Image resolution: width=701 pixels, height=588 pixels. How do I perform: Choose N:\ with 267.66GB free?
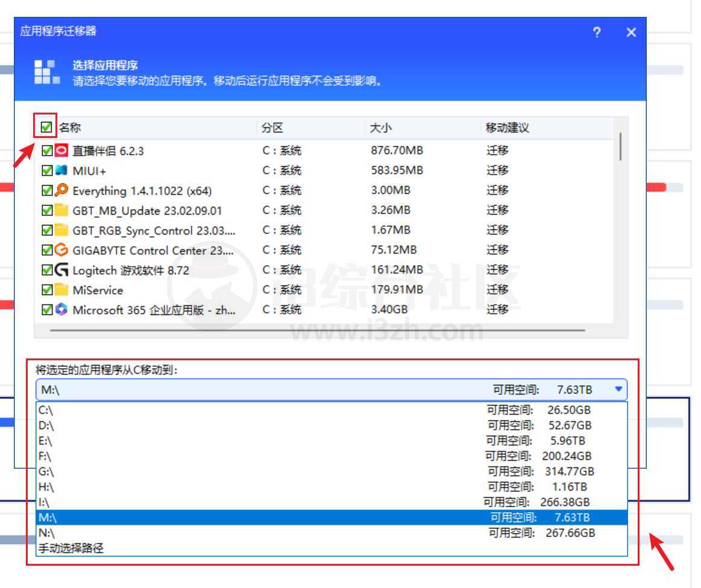pos(332,533)
